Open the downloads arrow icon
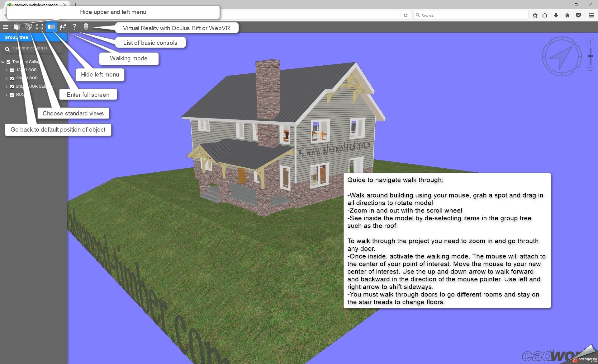The height and width of the screenshot is (364, 598). click(556, 15)
